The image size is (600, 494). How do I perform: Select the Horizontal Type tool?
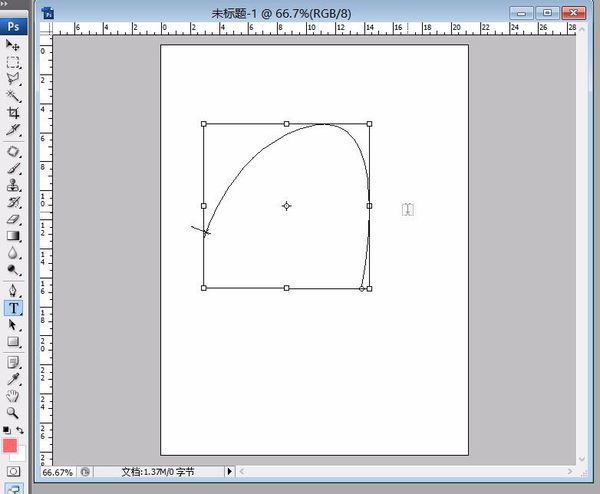[x=13, y=308]
